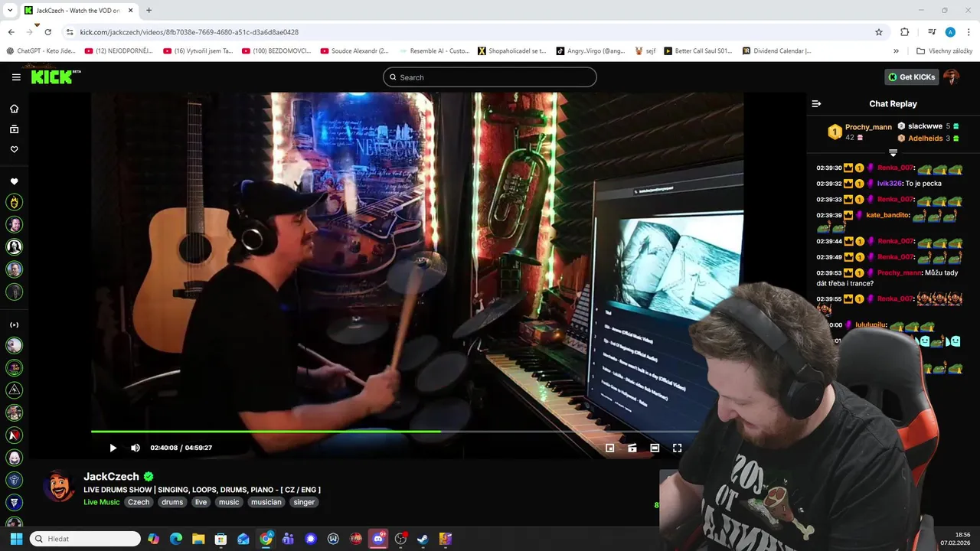Screen dimensions: 980x551
Task: Open the Kick hamburger menu
Action: (16, 77)
